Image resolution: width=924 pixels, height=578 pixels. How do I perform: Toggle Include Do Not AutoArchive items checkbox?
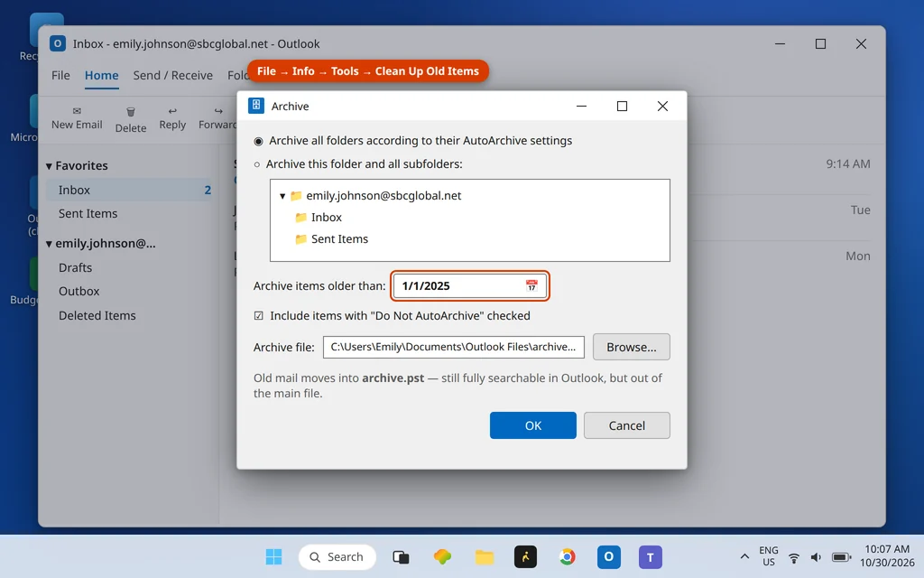point(258,315)
